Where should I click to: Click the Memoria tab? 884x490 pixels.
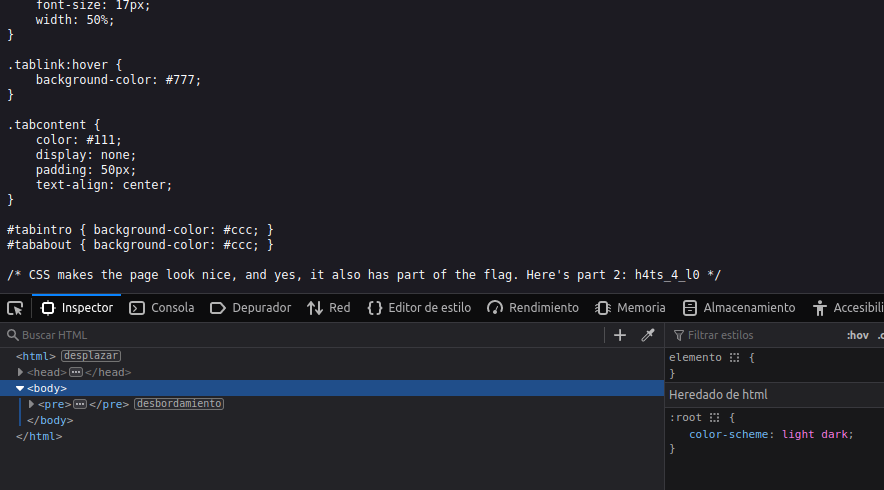pyautogui.click(x=630, y=308)
